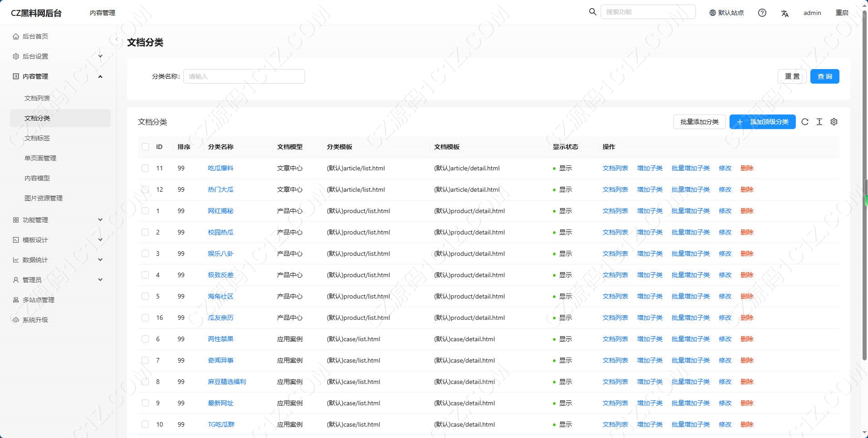868x438 pixels.
Task: Click the 分类名称 input field
Action: tap(244, 76)
